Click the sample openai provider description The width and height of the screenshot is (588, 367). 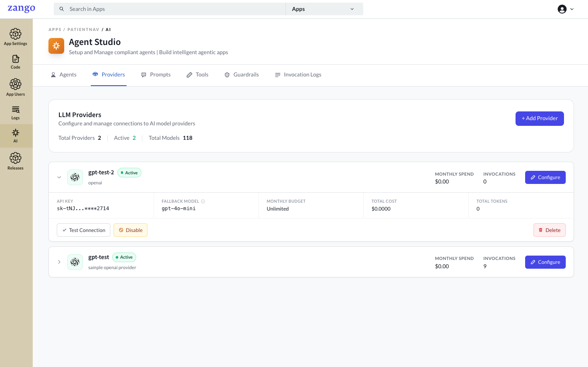pyautogui.click(x=112, y=267)
